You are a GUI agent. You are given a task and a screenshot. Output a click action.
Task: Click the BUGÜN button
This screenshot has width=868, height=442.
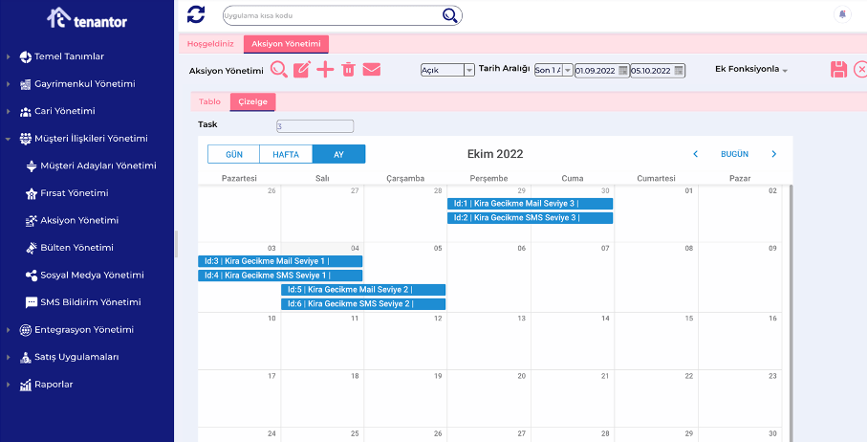coord(734,154)
